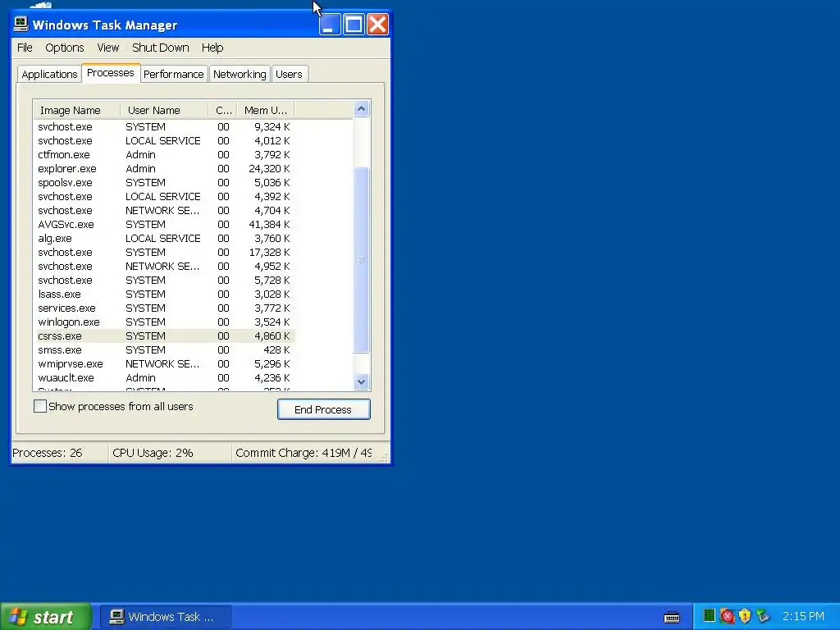Image resolution: width=840 pixels, height=630 pixels.
Task: Click Admin user name in ctfmon.exe row
Action: (140, 155)
